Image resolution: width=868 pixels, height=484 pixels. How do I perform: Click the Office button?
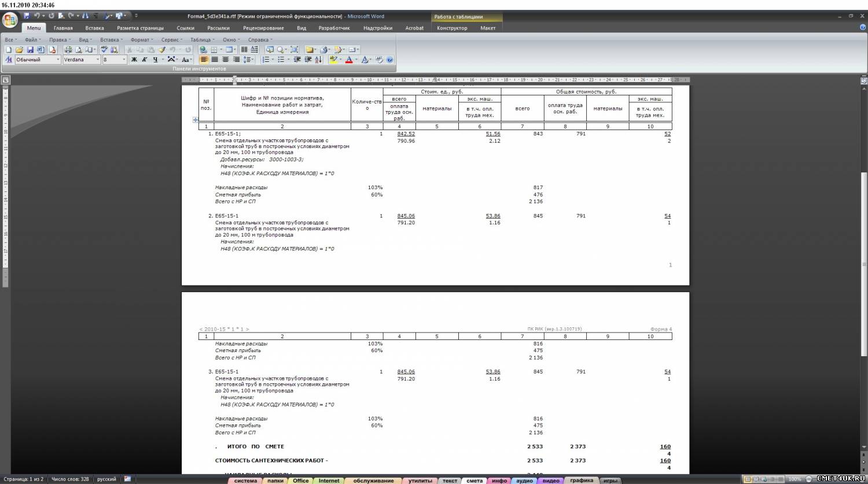pos(10,20)
